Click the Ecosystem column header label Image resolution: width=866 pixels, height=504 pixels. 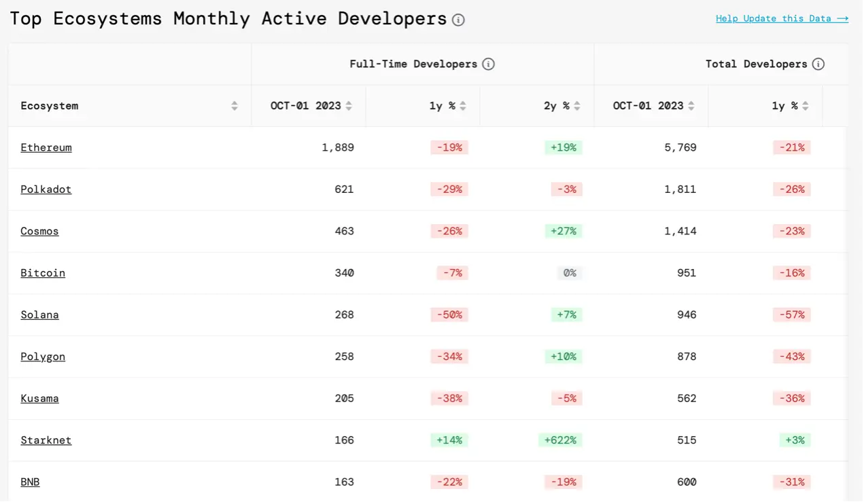tap(50, 106)
